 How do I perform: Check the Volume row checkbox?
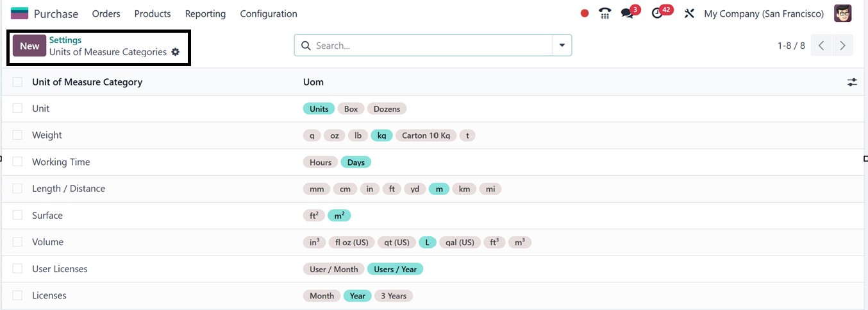coord(17,242)
